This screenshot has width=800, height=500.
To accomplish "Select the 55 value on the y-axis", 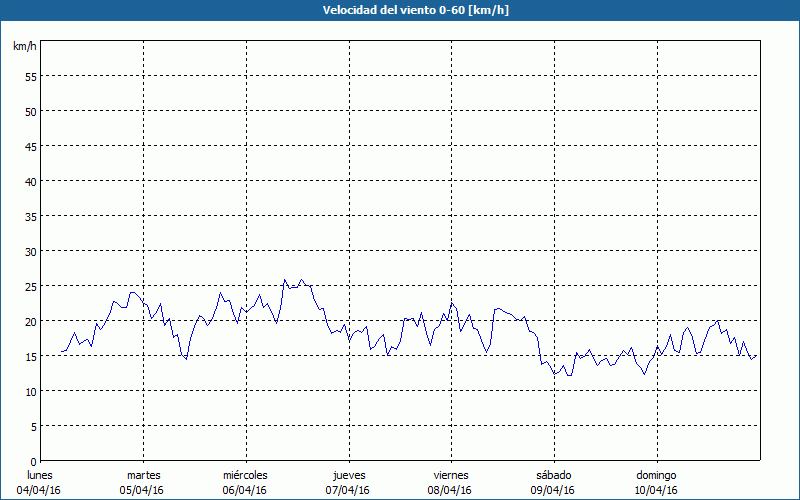I will [x=30, y=77].
